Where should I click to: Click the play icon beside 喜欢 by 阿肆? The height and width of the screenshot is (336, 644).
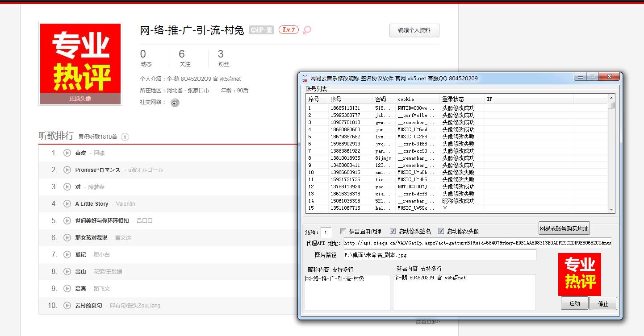(x=67, y=153)
